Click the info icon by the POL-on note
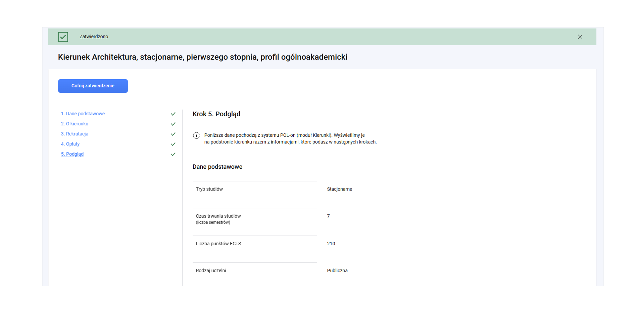The height and width of the screenshot is (330, 644). click(x=196, y=135)
